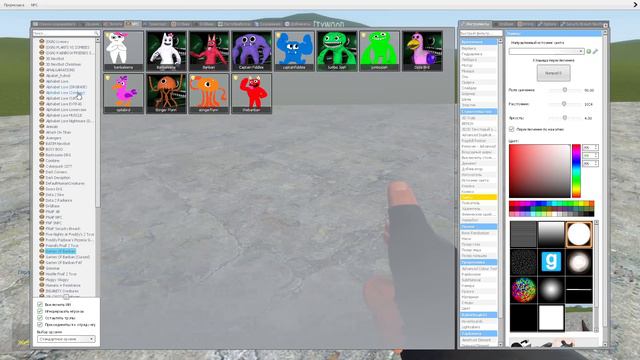
Task: Select 'Garten Of Banban (Cursed)' in NPC tree
Action: (67, 257)
